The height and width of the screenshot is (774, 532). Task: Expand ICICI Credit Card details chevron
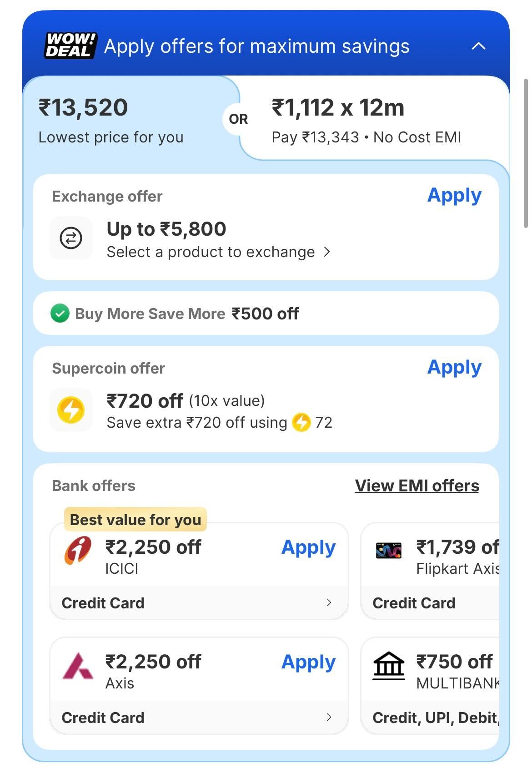click(x=329, y=603)
